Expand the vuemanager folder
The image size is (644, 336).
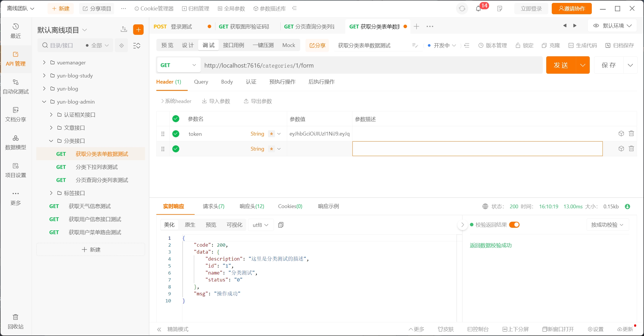click(x=44, y=62)
